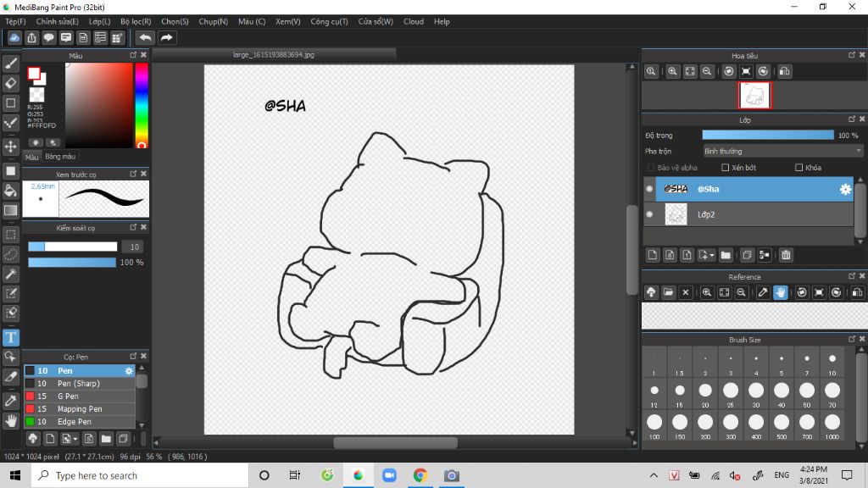Open the Tệp(F) menu
The height and width of the screenshot is (488, 868).
(x=15, y=21)
